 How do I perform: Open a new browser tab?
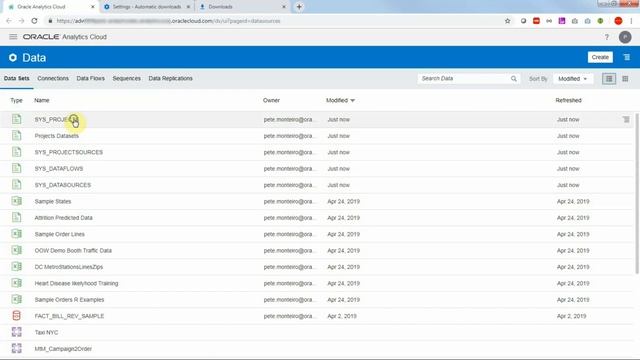(299, 7)
